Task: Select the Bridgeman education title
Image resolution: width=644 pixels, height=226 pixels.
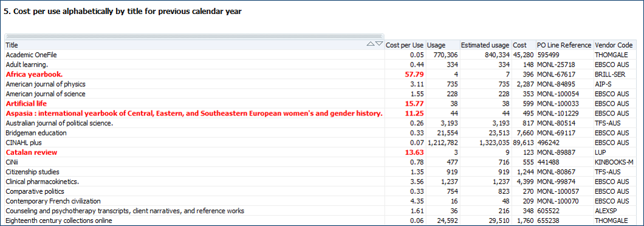Action: click(36, 132)
